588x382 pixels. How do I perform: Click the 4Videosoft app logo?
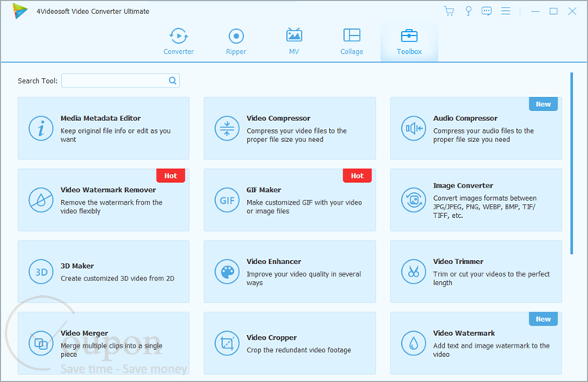click(20, 11)
